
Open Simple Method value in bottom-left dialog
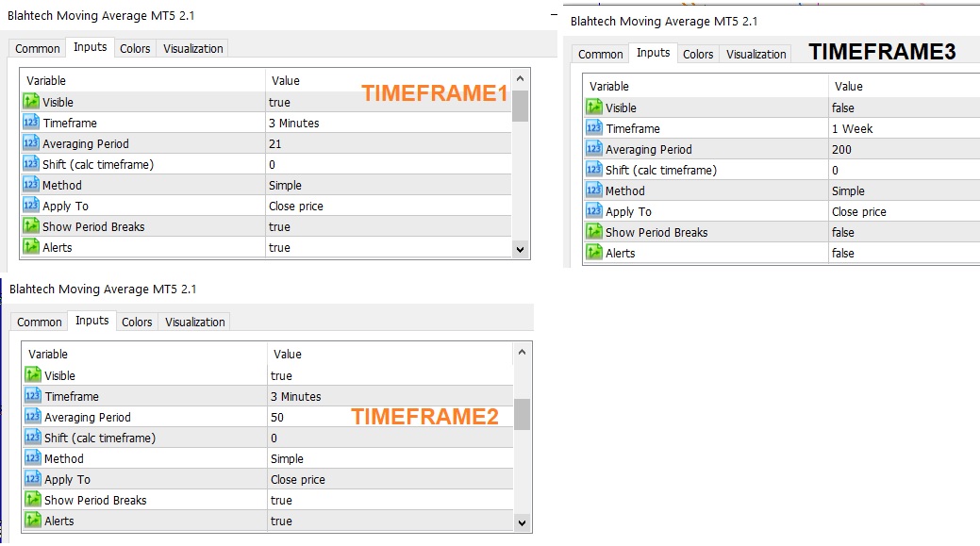tap(287, 459)
